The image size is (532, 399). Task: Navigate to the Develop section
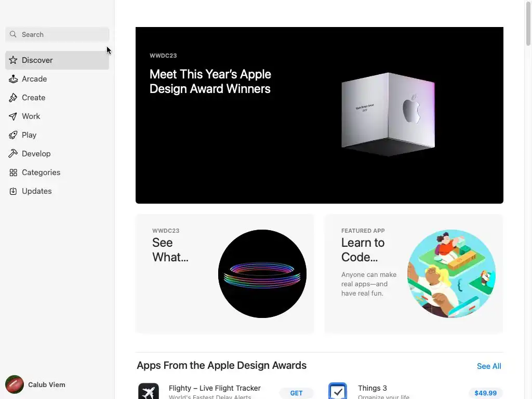pyautogui.click(x=57, y=154)
